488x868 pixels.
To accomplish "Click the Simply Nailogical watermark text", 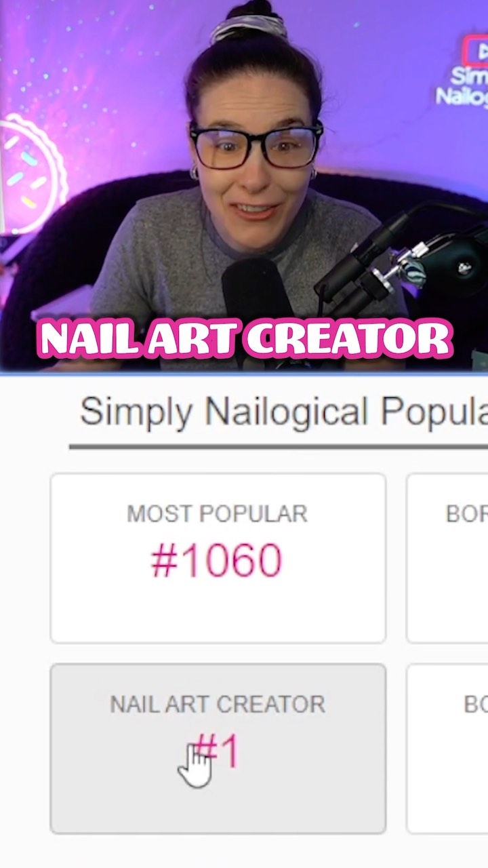I will coord(462,86).
